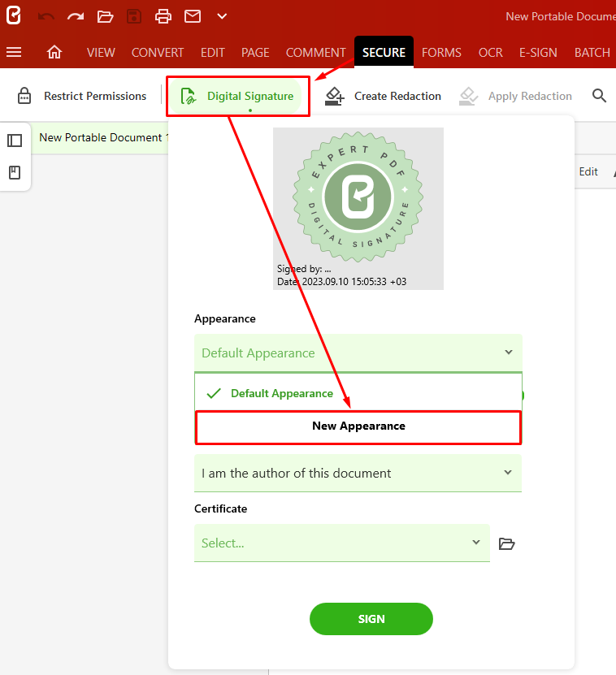
Task: Open the hamburger main menu
Action: (14, 52)
